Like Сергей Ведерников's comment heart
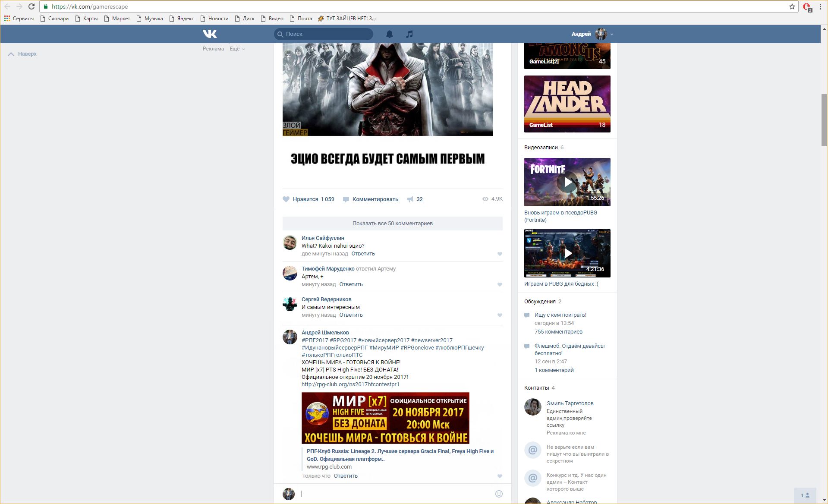828x504 pixels. tap(500, 315)
